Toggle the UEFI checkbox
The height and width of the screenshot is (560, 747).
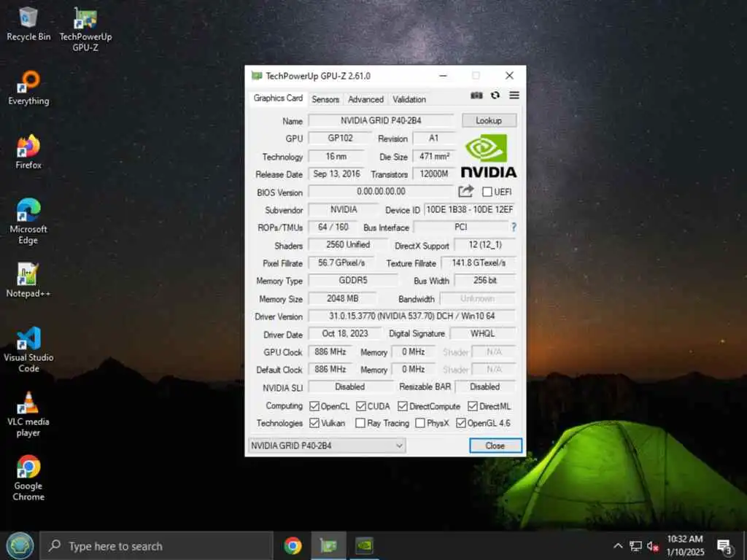[x=487, y=192]
